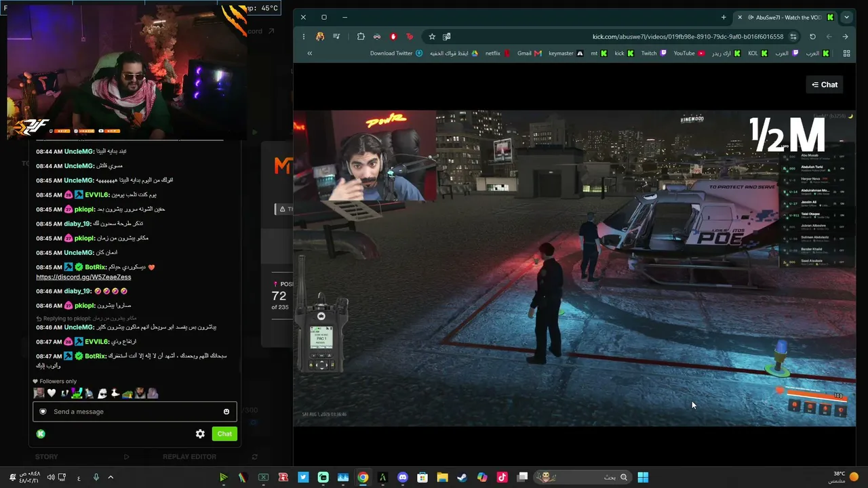Open the Twitch bookmark
The width and height of the screenshot is (868, 488).
pyautogui.click(x=654, y=54)
